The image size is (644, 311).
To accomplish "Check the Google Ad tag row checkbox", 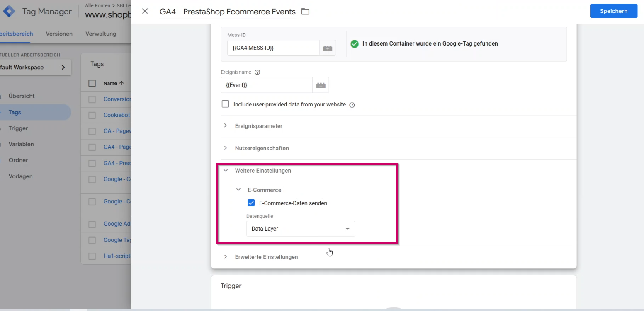I will [x=92, y=224].
